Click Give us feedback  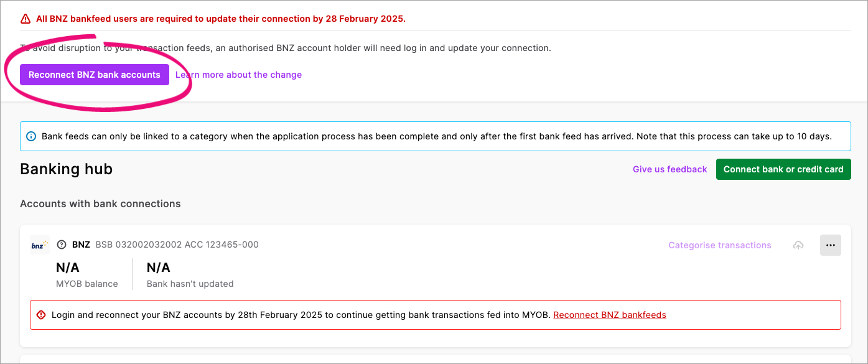670,169
